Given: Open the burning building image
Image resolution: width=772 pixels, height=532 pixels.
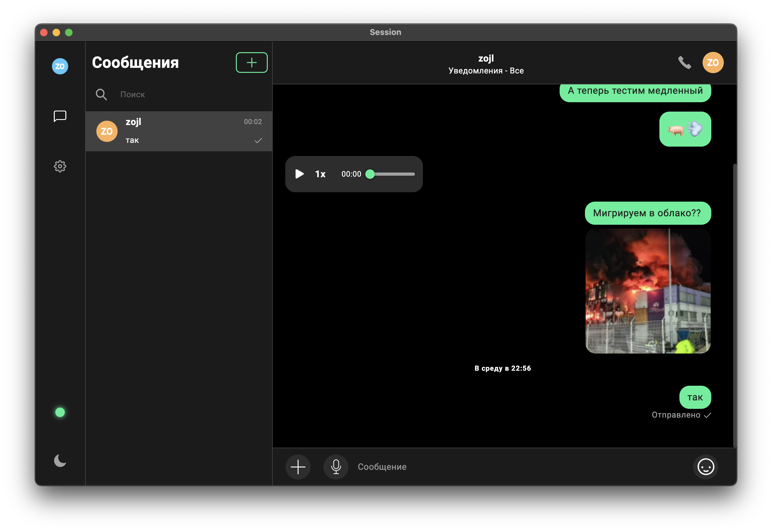Looking at the screenshot, I should (x=648, y=291).
